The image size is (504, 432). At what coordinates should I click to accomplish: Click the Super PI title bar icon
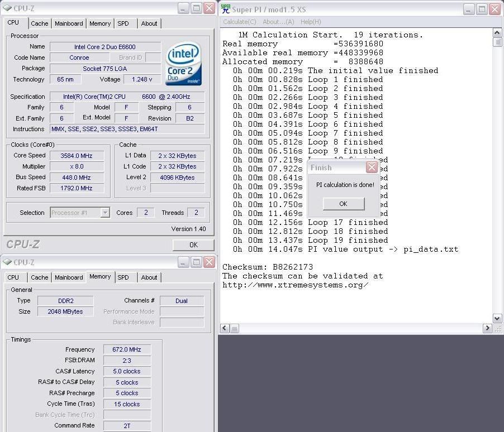[226, 9]
